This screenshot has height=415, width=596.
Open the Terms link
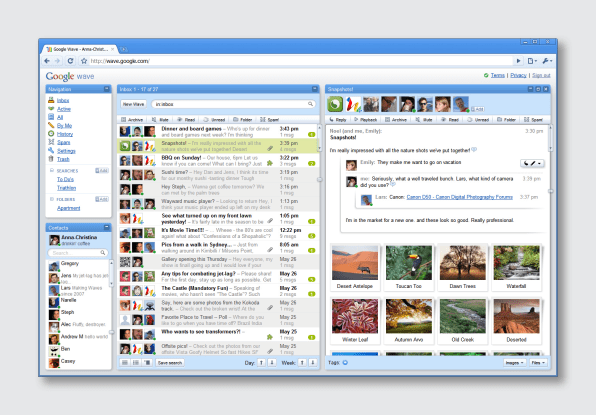tap(498, 75)
